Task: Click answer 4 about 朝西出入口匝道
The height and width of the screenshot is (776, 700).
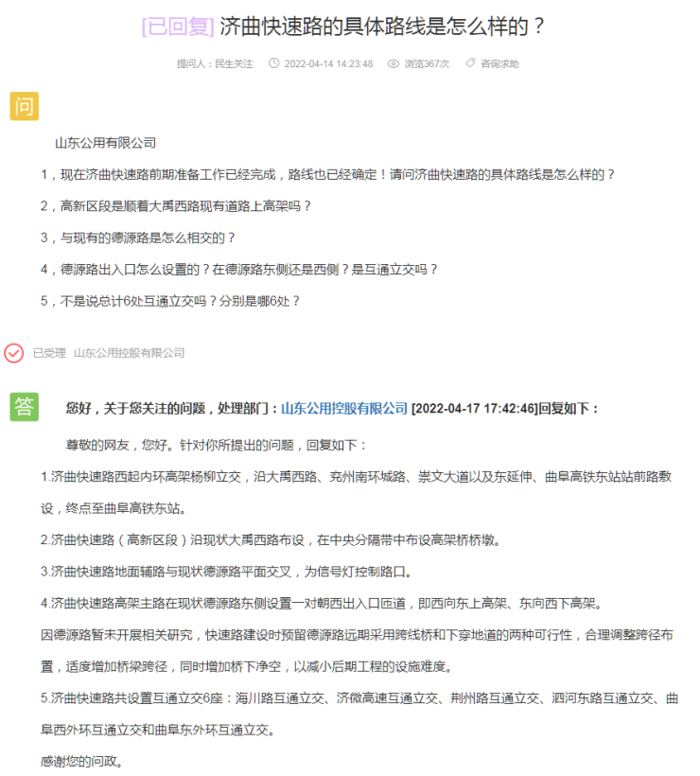Action: point(322,604)
